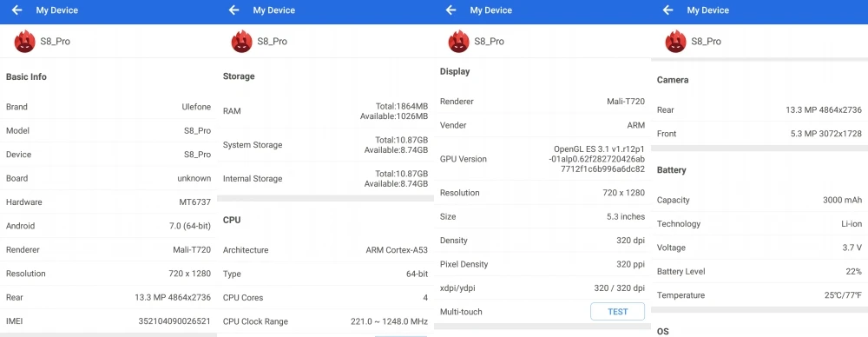This screenshot has width=868, height=337.
Task: Click the Board row value unknown
Action: click(x=194, y=178)
